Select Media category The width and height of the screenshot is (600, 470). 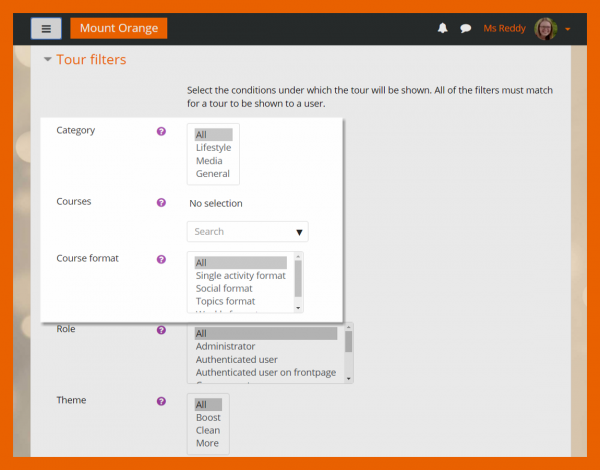coord(213,161)
